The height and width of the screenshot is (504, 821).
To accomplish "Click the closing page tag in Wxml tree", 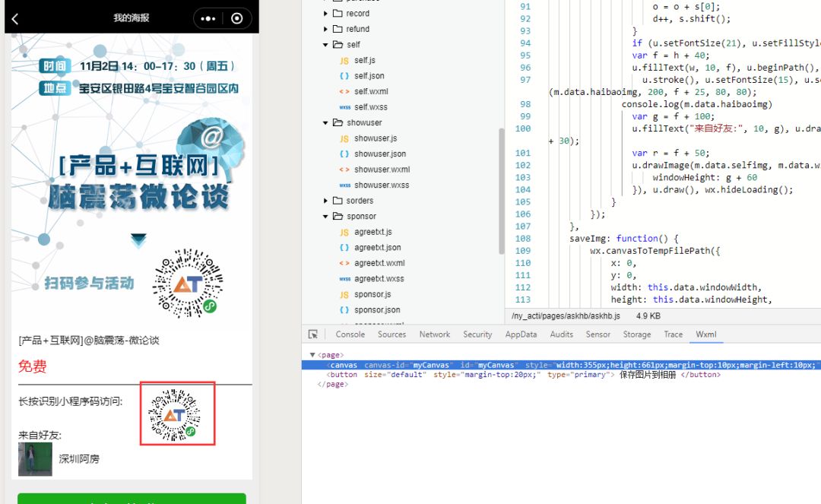I will [332, 384].
